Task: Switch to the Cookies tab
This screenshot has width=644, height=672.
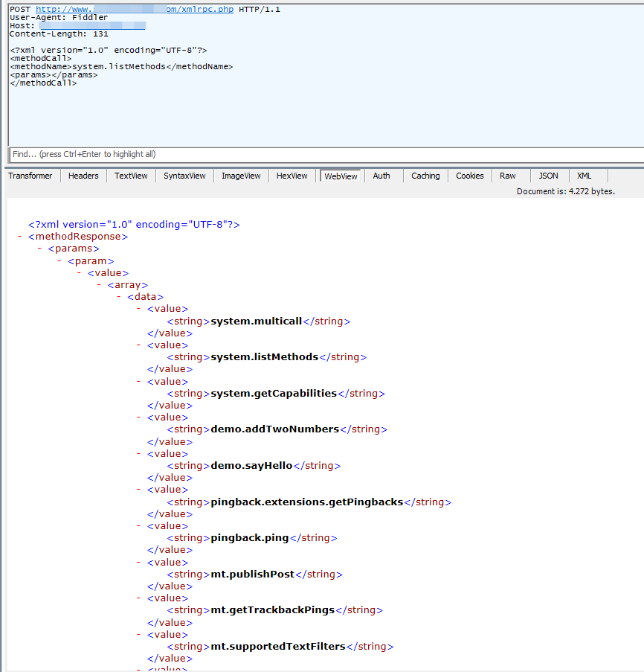Action: 469,176
